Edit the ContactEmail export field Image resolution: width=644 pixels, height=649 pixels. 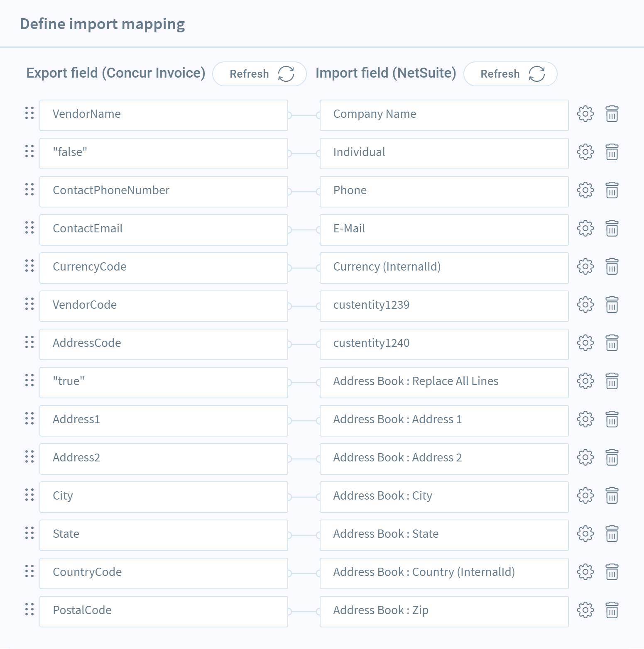(164, 230)
